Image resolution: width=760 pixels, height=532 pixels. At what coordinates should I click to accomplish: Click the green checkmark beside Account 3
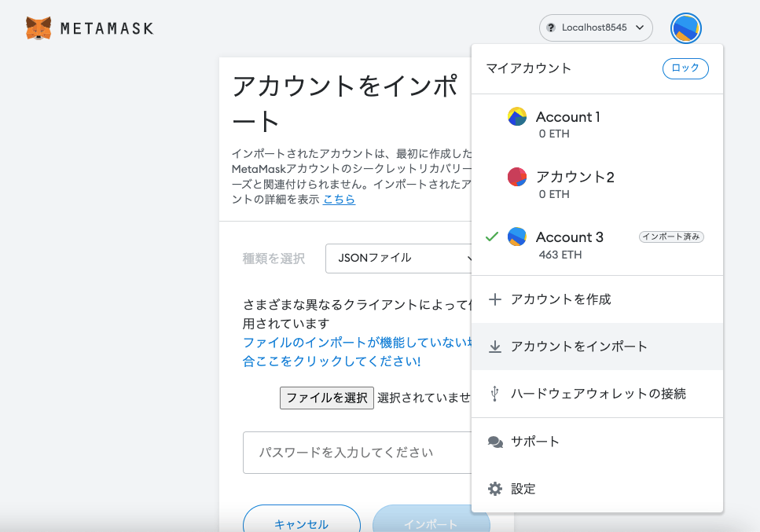(x=492, y=237)
